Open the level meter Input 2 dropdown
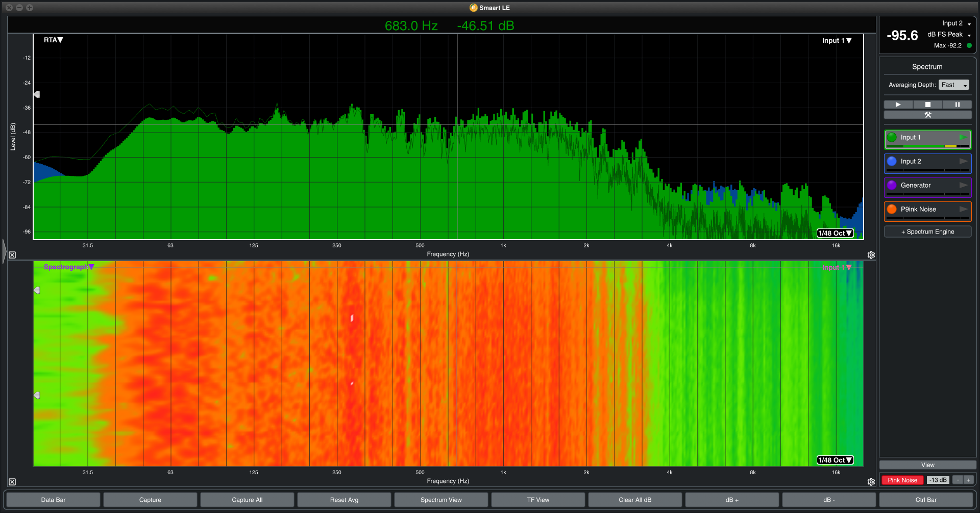This screenshot has width=980, height=513. 956,23
